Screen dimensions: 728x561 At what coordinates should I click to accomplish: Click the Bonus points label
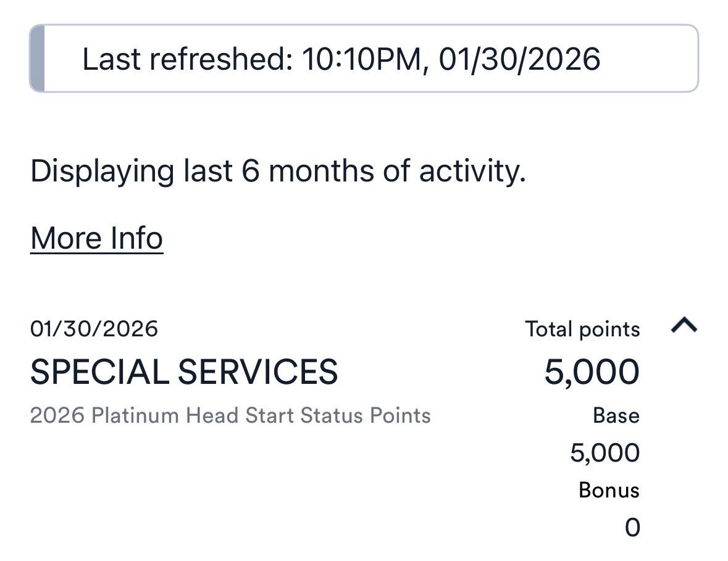tap(609, 490)
